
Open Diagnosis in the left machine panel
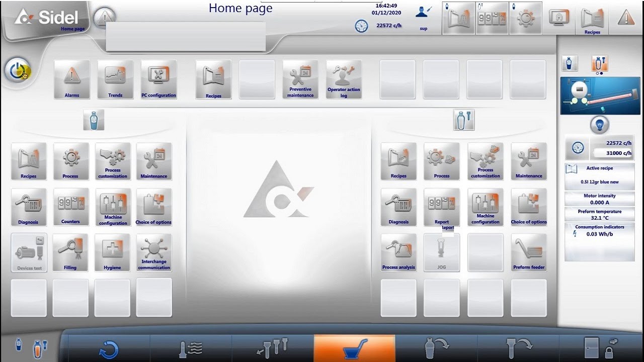[x=29, y=207]
